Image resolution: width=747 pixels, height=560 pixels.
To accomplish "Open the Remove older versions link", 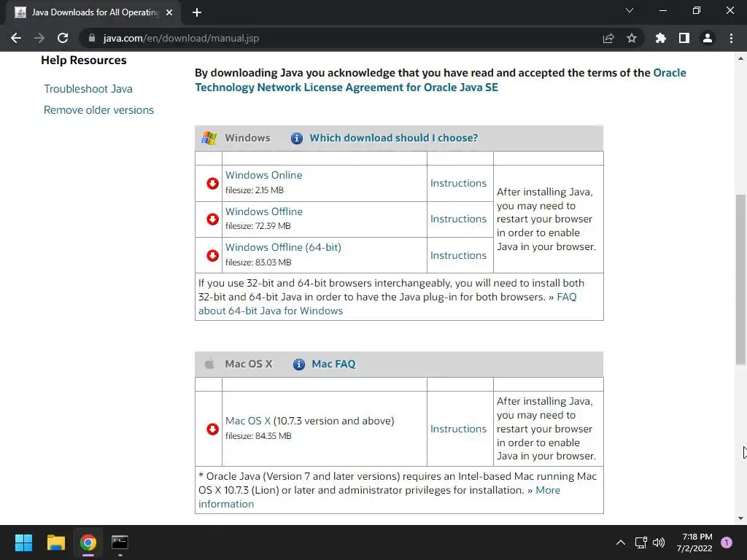I will click(98, 110).
